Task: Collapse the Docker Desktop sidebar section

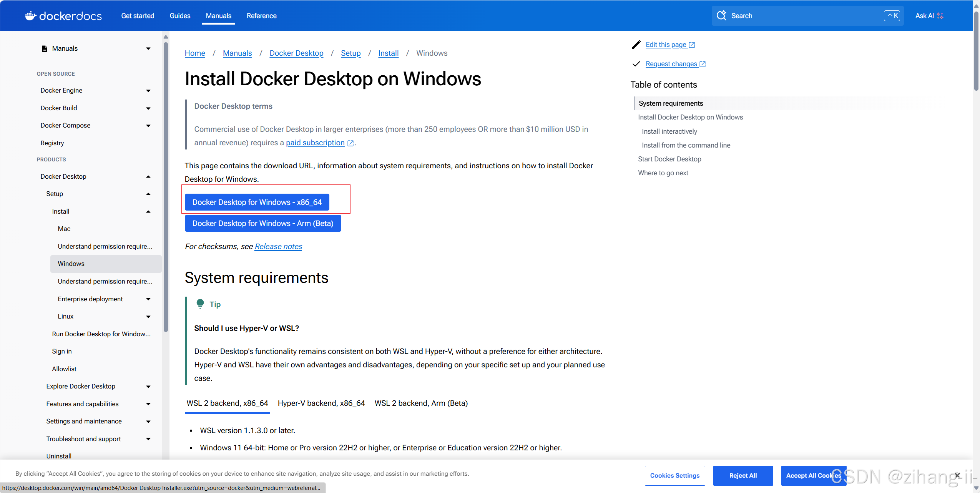Action: click(148, 176)
